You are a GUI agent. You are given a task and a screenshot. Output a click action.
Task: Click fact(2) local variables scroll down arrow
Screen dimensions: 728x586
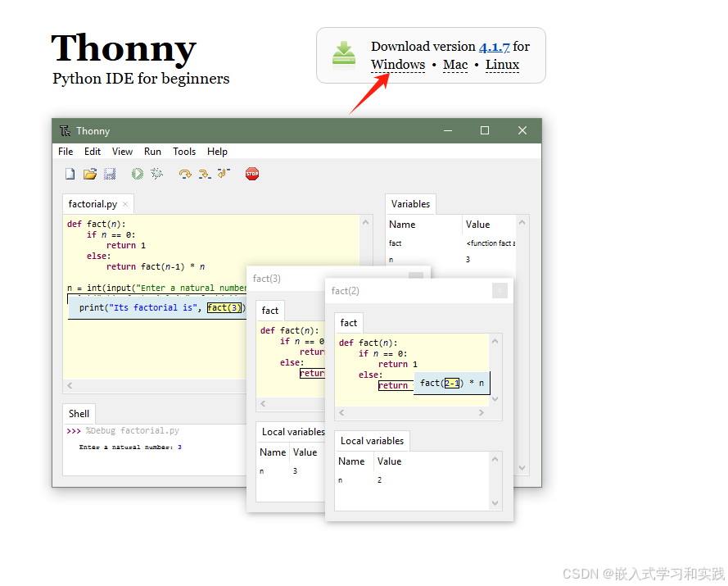[495, 503]
